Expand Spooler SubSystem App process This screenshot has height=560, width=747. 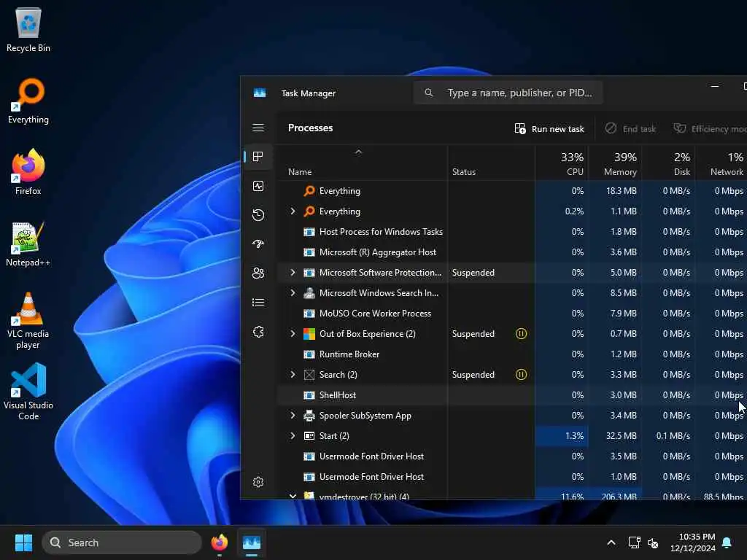coord(293,415)
